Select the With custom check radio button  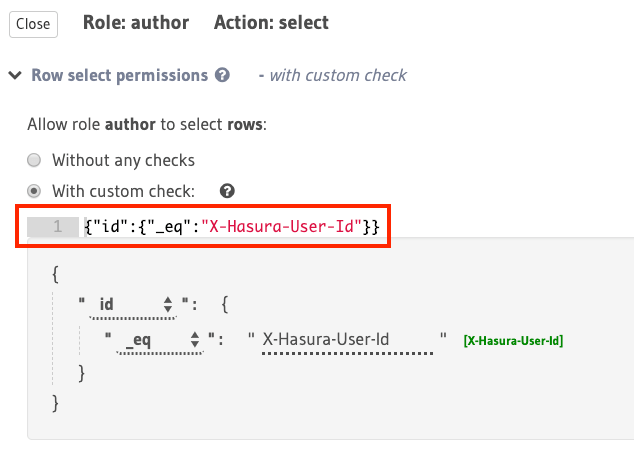tap(34, 191)
